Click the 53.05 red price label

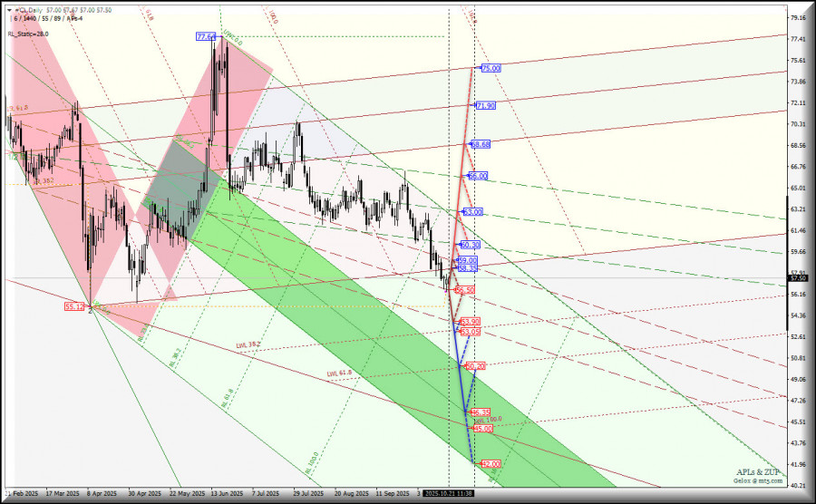pos(470,332)
